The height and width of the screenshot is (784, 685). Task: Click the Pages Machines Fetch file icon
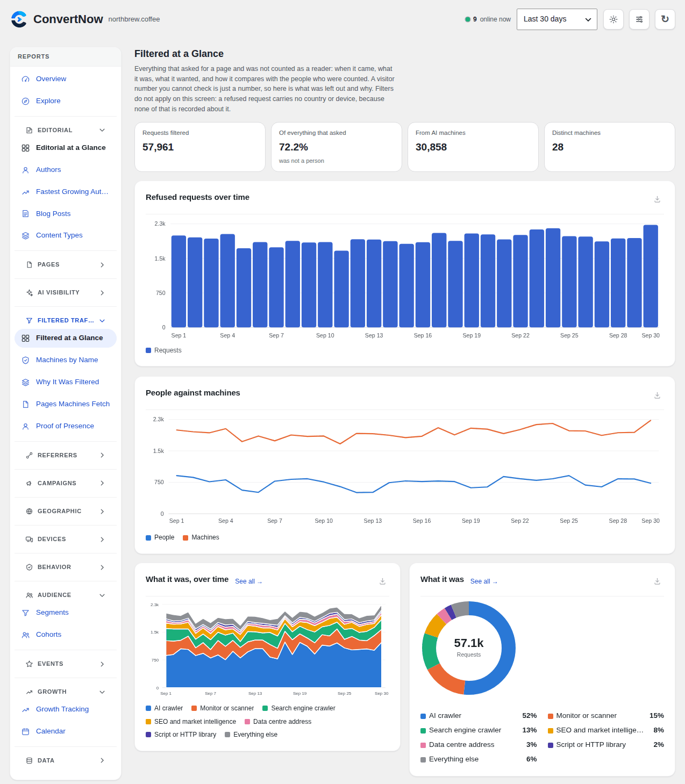point(25,404)
